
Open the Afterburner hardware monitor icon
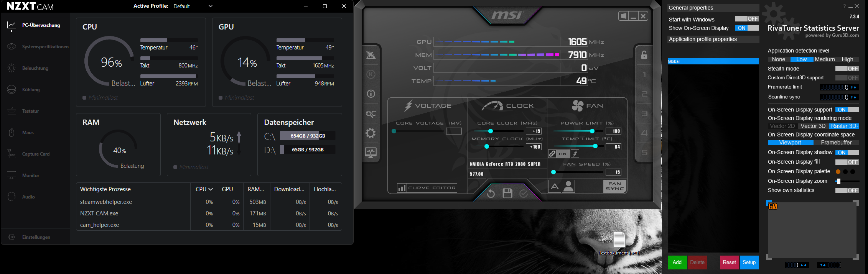pos(371,153)
